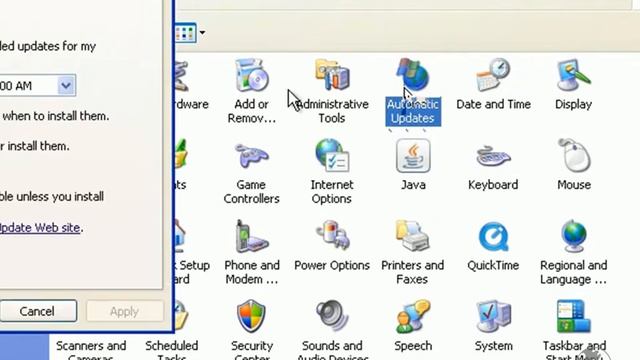Open the System icon

[x=493, y=316]
